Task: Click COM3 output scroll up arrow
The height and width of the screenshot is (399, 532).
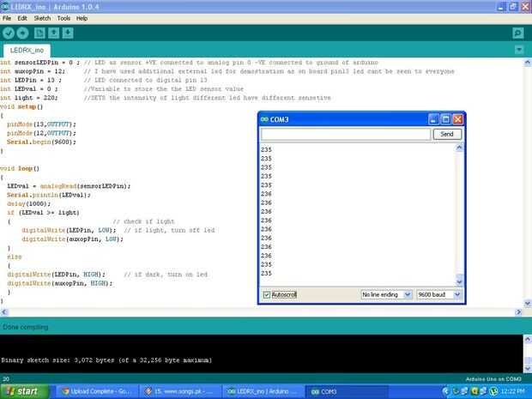Action: [459, 148]
